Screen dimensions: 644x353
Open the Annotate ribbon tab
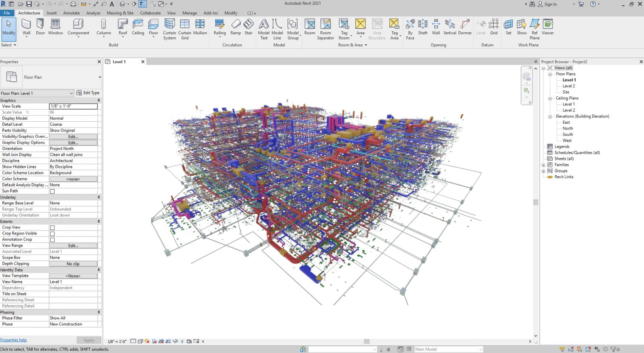coord(71,13)
